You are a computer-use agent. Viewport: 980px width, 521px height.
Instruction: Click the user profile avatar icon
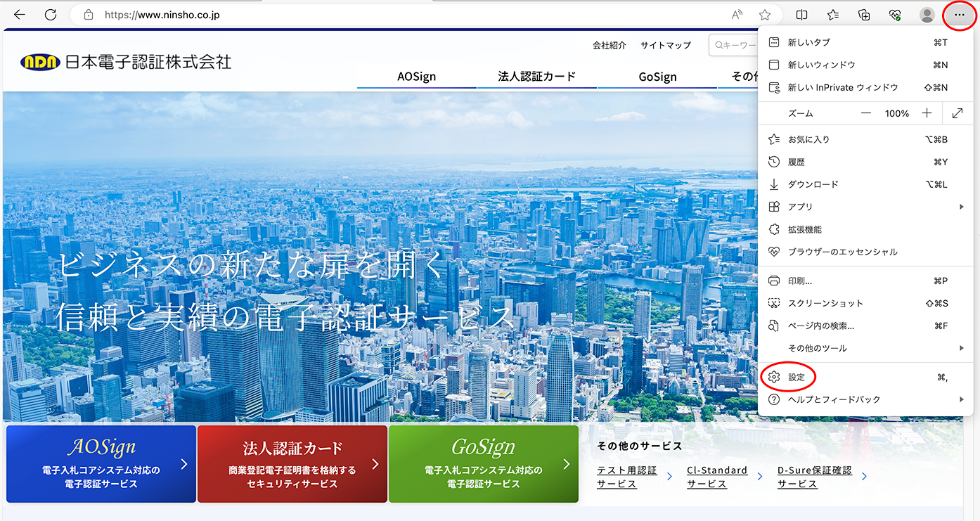tap(927, 15)
